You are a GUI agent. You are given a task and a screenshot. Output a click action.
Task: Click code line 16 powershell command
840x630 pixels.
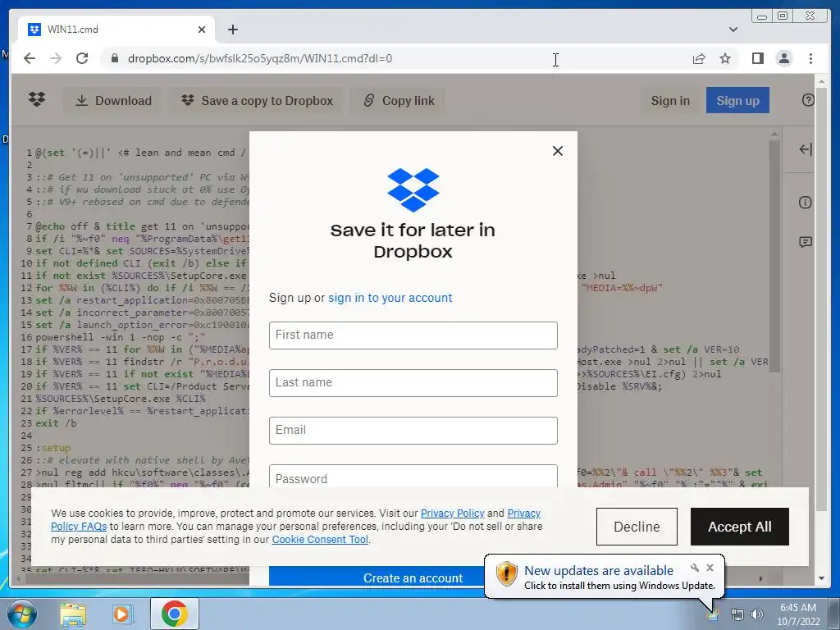(121, 337)
